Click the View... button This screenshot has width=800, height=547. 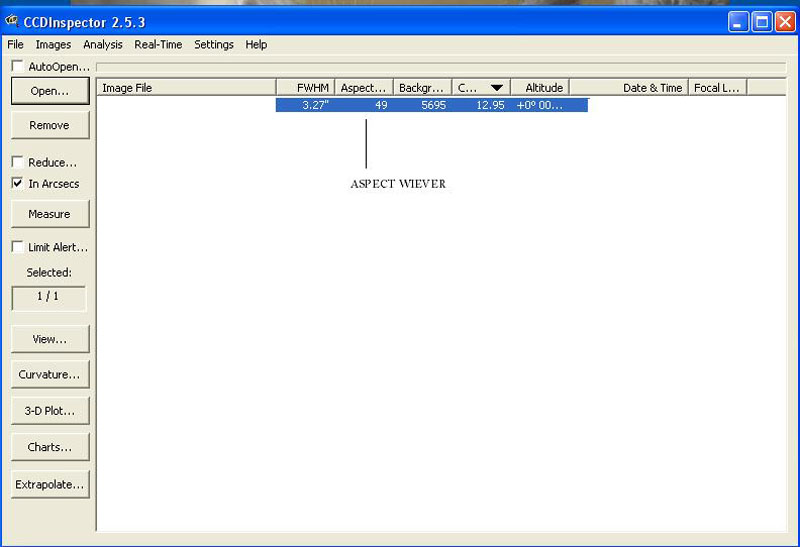pyautogui.click(x=50, y=339)
